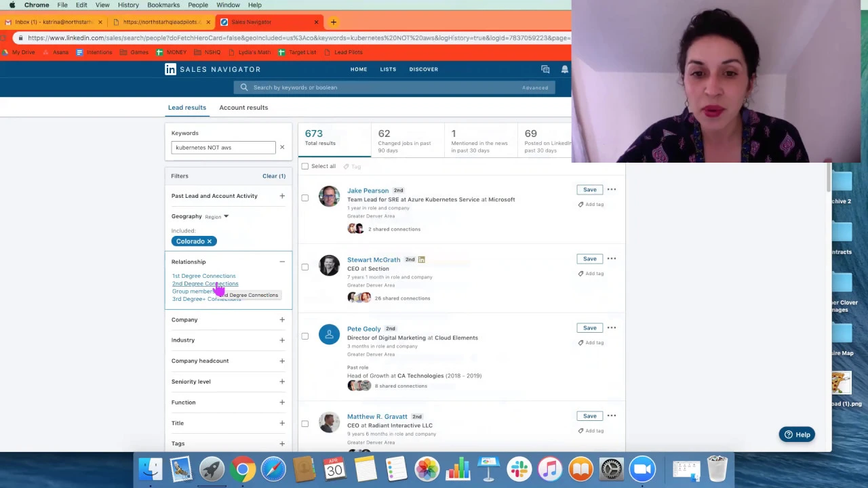Switch to Account results tab
Viewport: 868px width, 488px height.
[243, 107]
